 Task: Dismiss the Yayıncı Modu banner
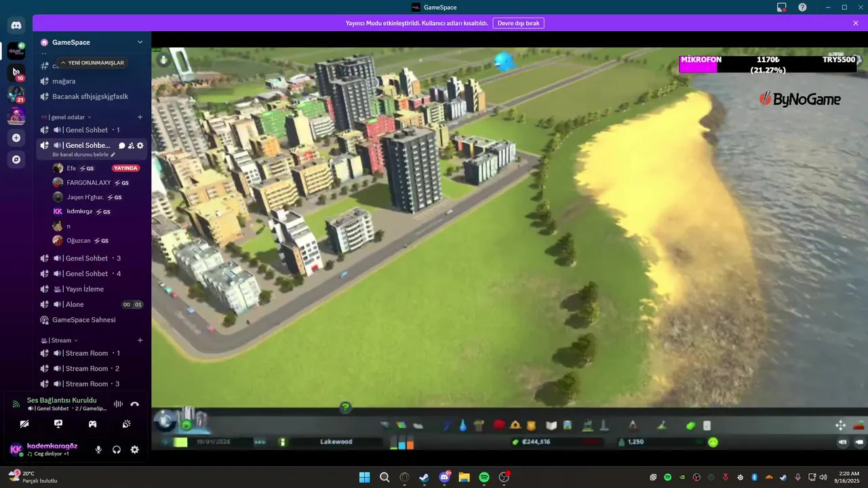click(856, 23)
